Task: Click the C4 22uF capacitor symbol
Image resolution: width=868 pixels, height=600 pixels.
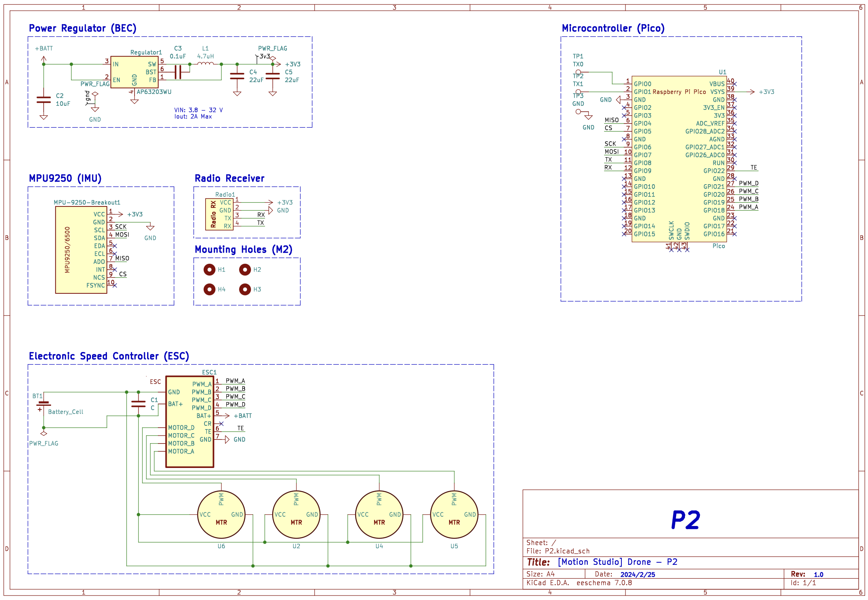Action: (x=237, y=76)
